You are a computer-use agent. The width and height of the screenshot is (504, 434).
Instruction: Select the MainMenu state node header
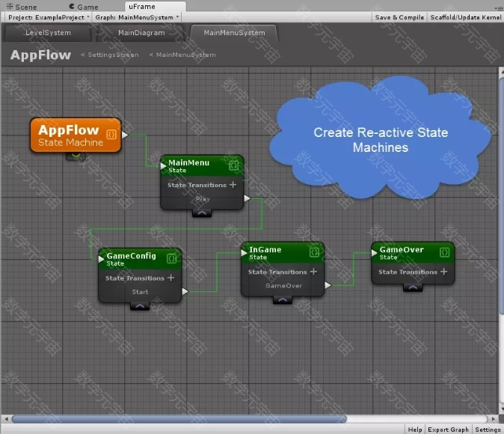pos(202,165)
